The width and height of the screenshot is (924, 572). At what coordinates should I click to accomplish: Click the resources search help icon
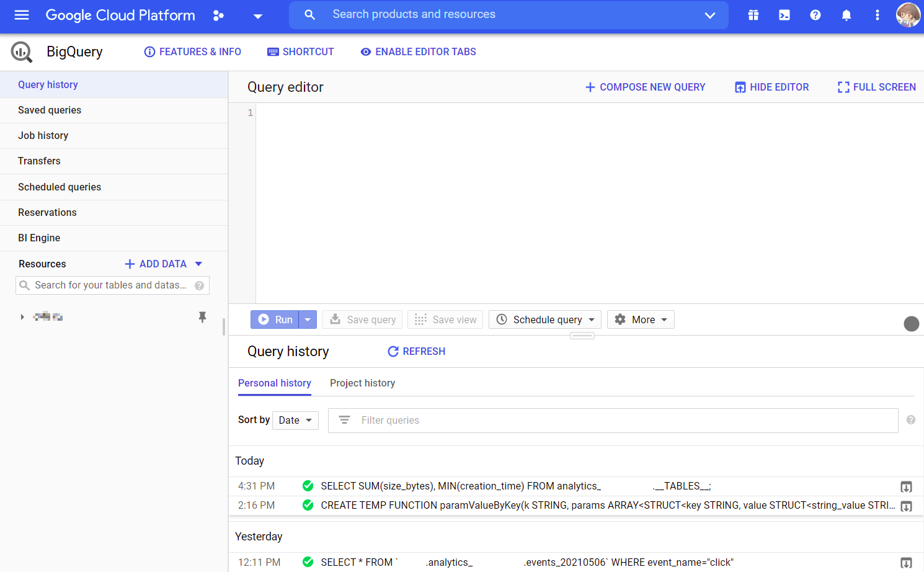coord(200,285)
